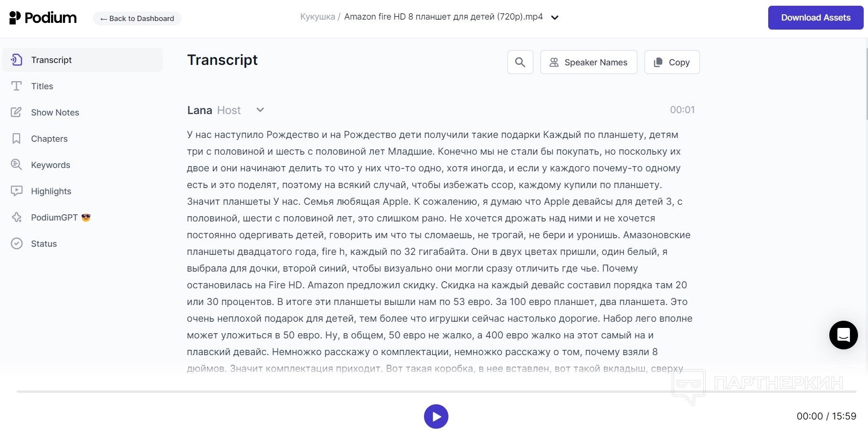Viewport: 868px width, 431px height.
Task: Open the intercom chat bubble
Action: 843,335
